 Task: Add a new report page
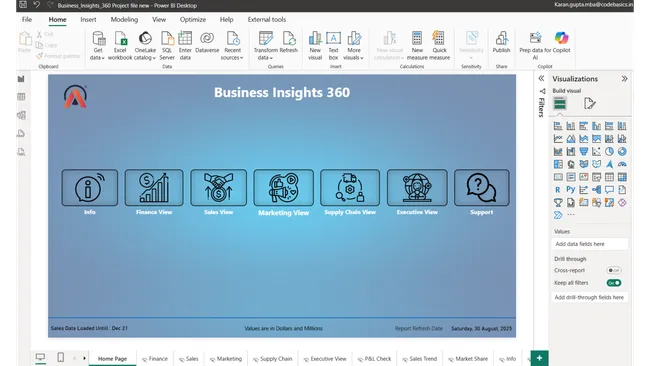pos(539,358)
